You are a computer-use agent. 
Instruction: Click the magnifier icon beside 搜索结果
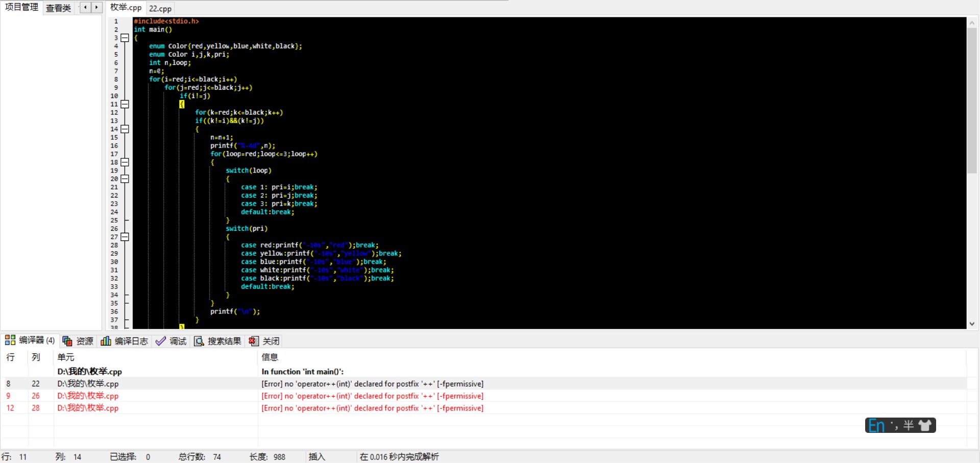[x=199, y=341]
